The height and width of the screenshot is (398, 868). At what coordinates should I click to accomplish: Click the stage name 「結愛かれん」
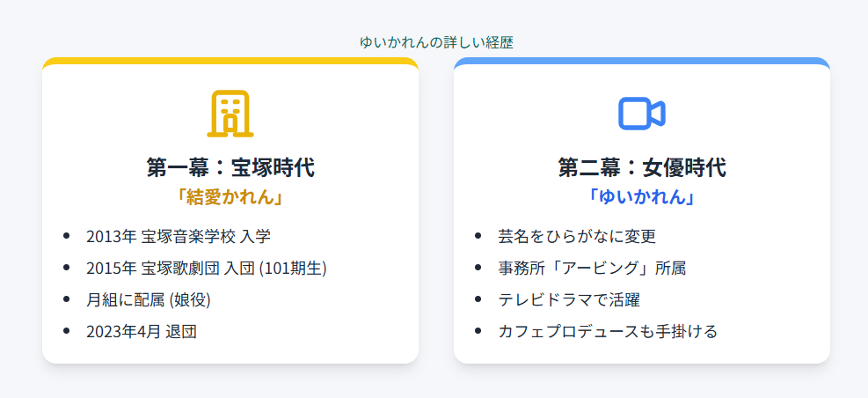coord(230,196)
